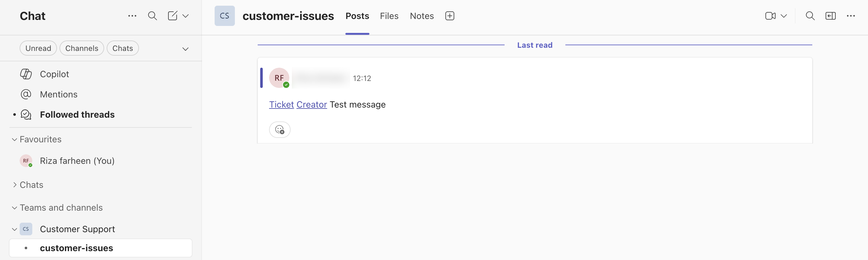
Task: Open the Ticket link in the message
Action: [x=281, y=104]
